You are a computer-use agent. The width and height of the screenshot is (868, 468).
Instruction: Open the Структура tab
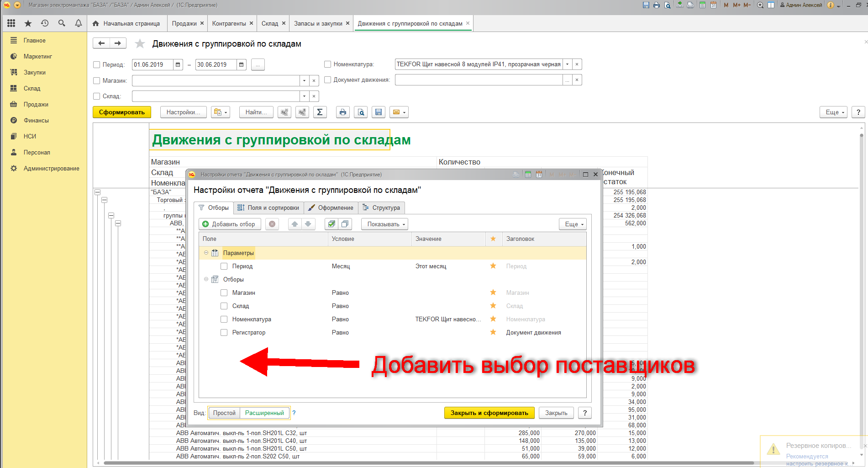381,208
